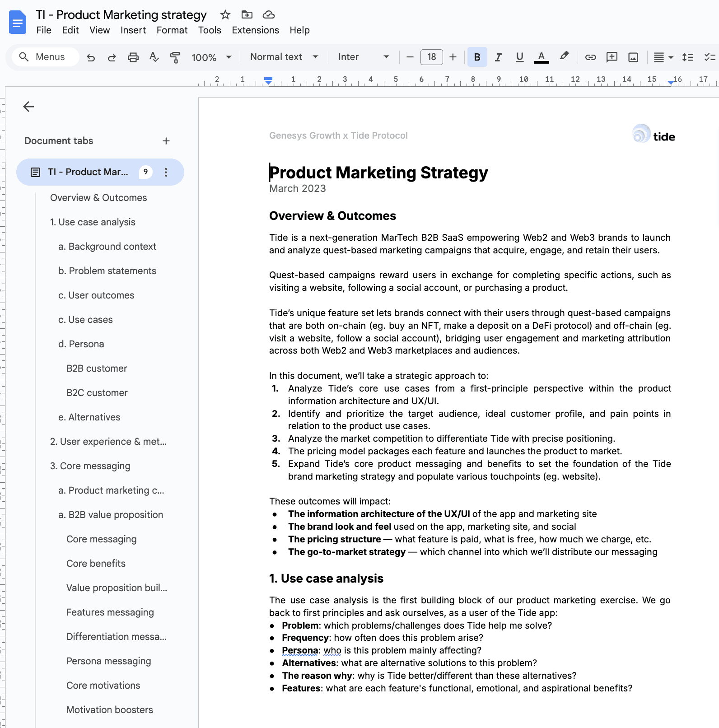
Task: Open the Format menu
Action: click(172, 30)
